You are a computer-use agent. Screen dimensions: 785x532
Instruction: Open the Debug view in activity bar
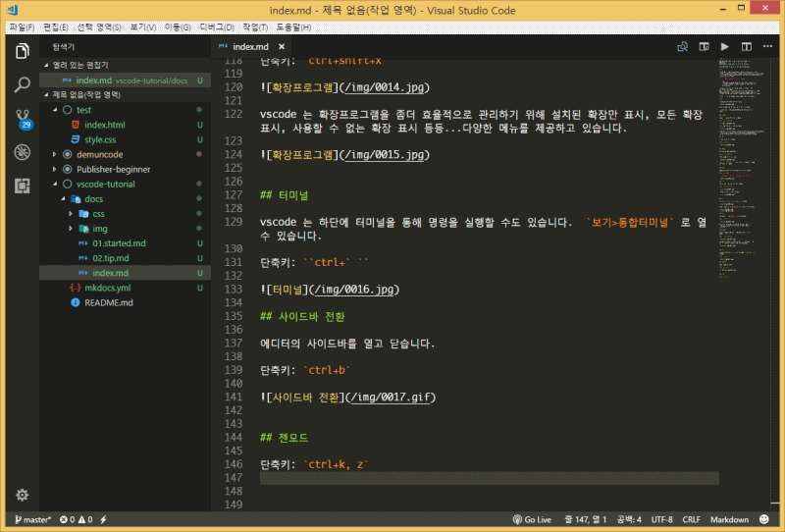22,152
